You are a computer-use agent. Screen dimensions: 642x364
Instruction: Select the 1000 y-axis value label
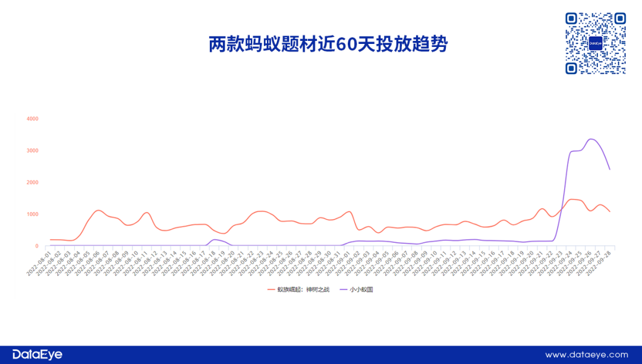click(32, 214)
